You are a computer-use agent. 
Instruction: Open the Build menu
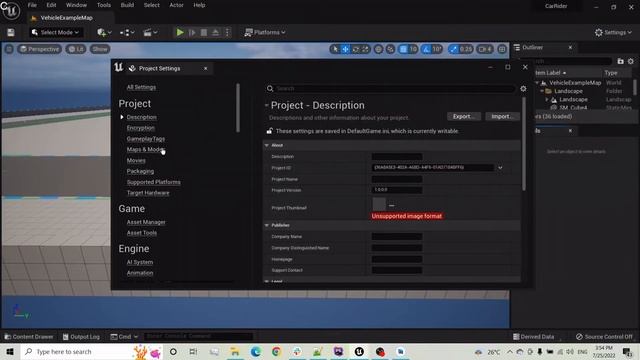pos(127,5)
